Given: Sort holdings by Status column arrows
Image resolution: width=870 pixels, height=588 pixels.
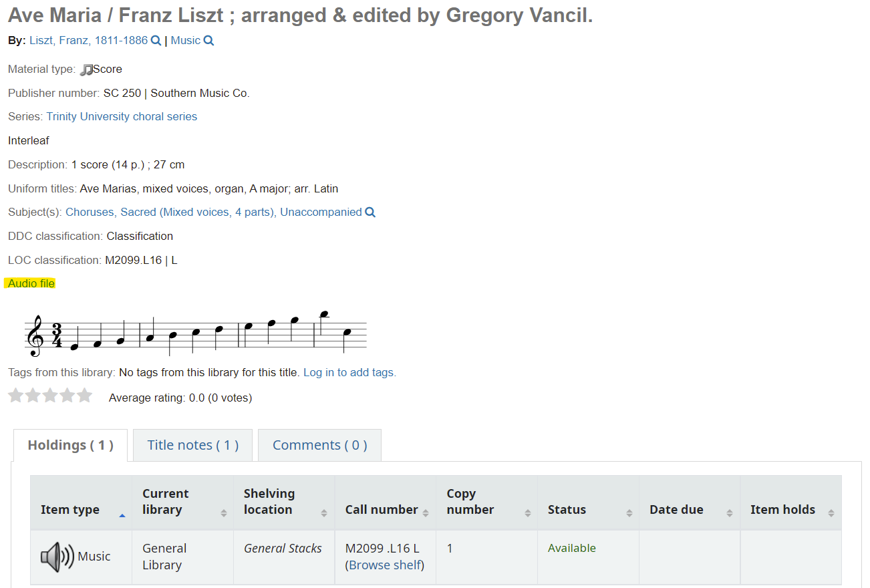Looking at the screenshot, I should click(x=629, y=512).
